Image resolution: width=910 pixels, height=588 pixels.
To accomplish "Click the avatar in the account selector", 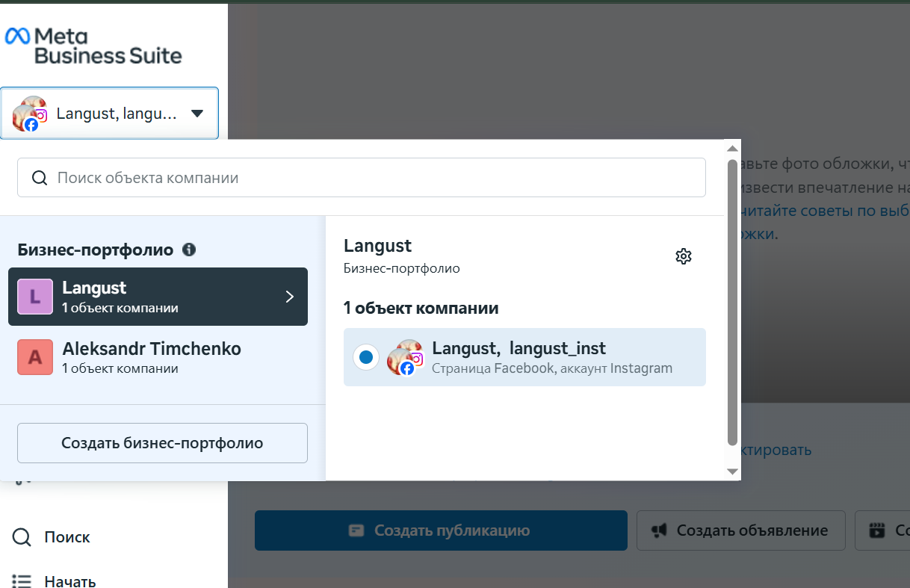I will point(30,114).
